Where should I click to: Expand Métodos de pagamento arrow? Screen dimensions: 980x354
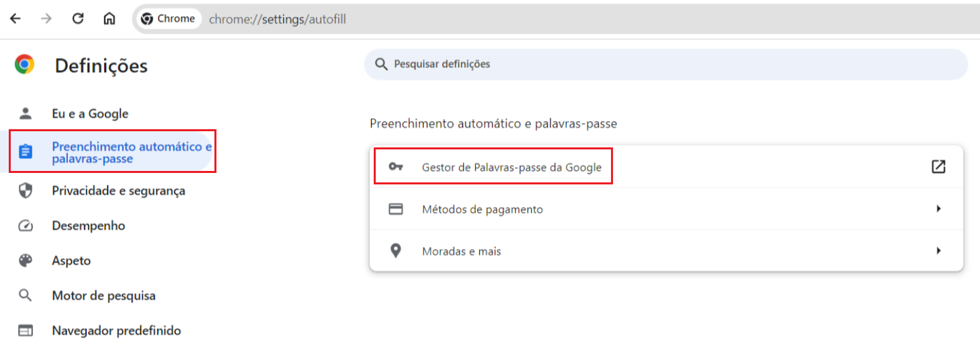(x=938, y=209)
